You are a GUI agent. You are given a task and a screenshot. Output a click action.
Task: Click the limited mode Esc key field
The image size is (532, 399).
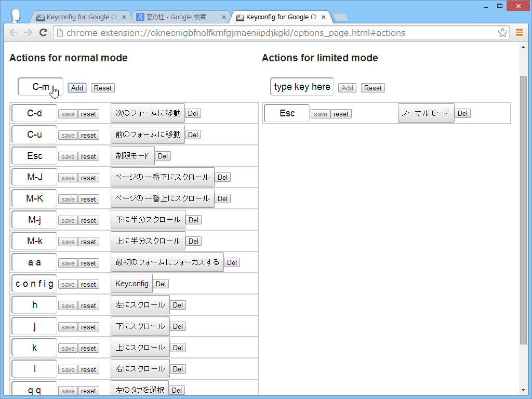click(x=287, y=113)
